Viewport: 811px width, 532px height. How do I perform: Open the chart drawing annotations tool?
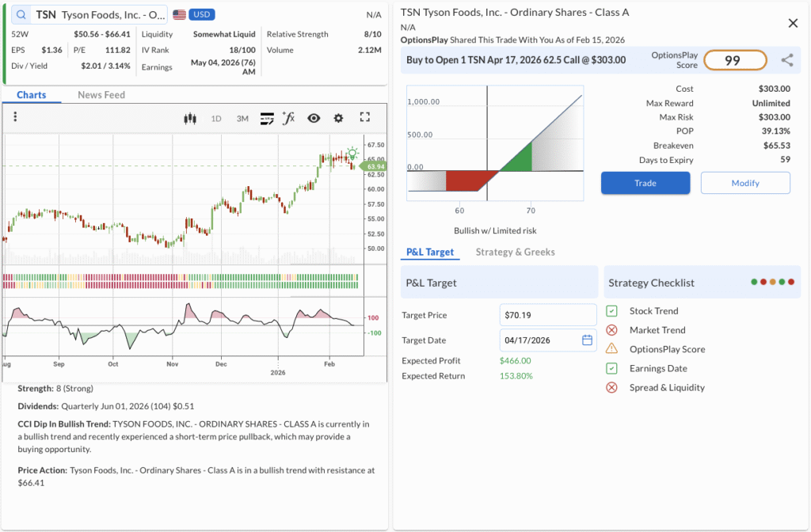pos(267,118)
